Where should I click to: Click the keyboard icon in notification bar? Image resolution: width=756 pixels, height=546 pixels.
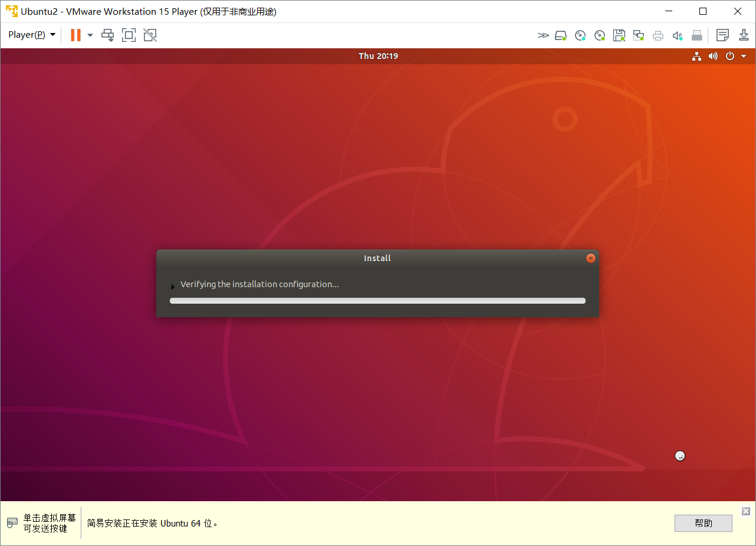tap(12, 523)
